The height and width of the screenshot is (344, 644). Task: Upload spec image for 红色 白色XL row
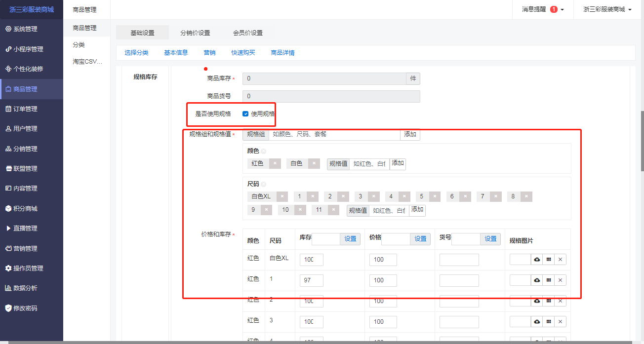point(537,260)
